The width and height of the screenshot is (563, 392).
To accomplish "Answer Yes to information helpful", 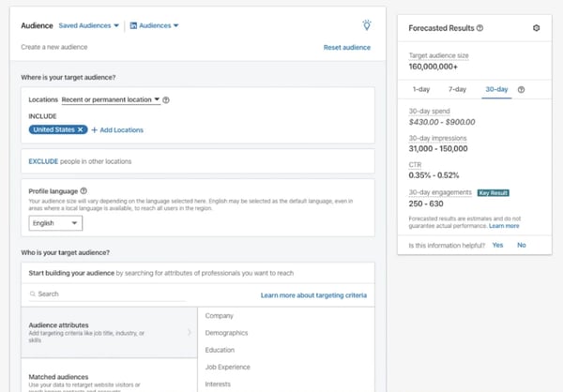I will 497,245.
